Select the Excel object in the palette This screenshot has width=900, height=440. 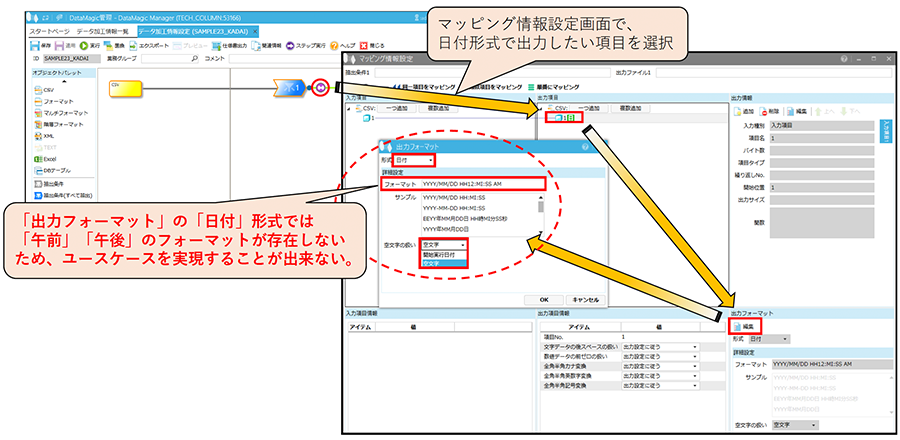[44, 158]
